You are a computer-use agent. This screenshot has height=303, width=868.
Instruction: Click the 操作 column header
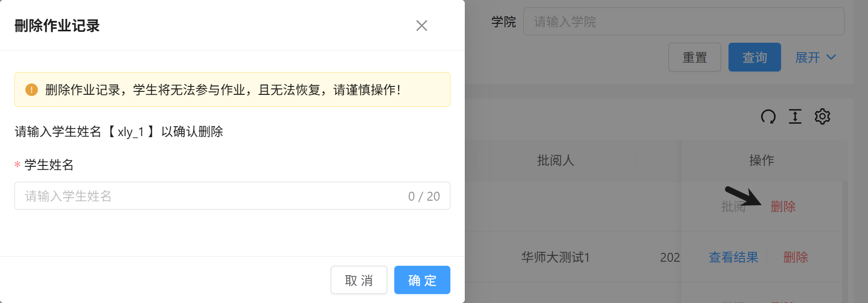(761, 160)
